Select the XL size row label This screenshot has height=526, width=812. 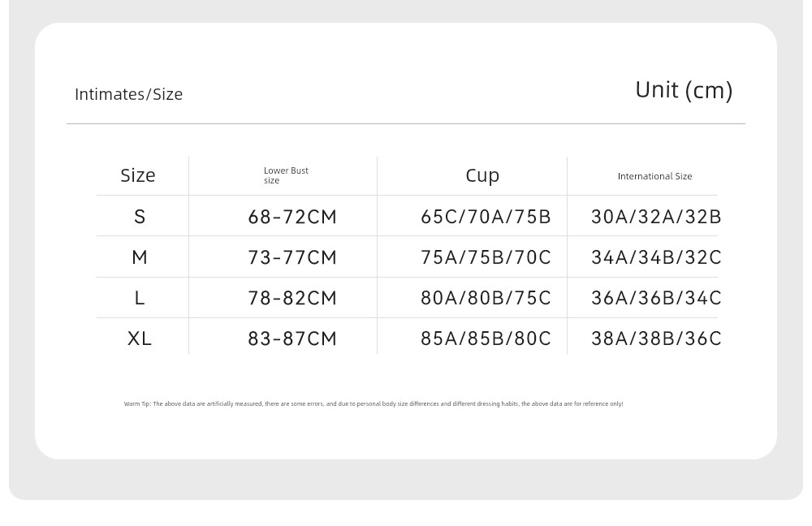pos(140,338)
